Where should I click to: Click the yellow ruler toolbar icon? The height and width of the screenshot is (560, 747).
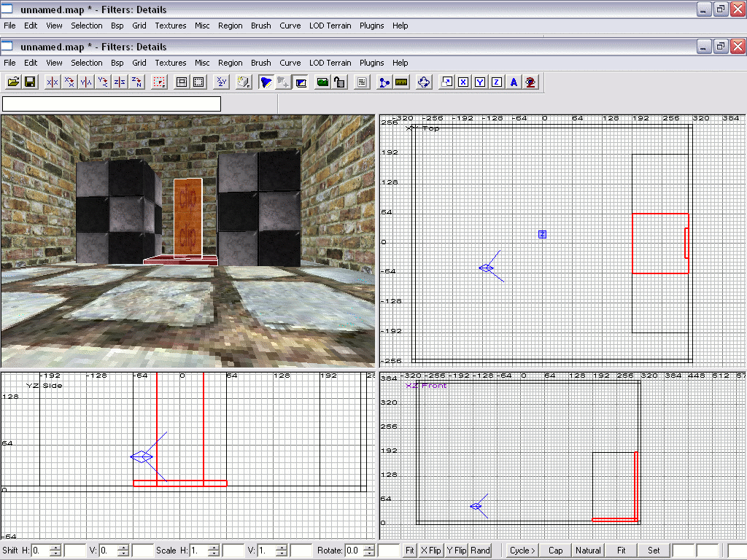(x=400, y=82)
